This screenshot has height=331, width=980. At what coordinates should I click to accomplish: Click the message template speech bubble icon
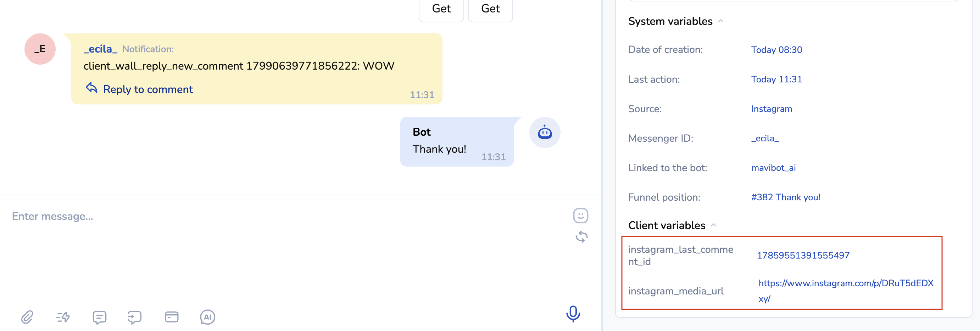tap(99, 317)
